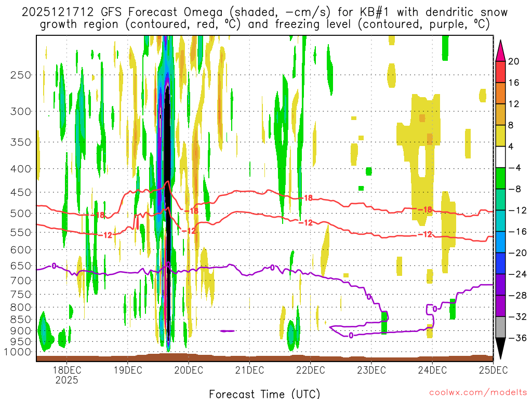Image resolution: width=532 pixels, height=399 pixels.
Task: Click the 650 pressure level label
Action: coord(21,265)
